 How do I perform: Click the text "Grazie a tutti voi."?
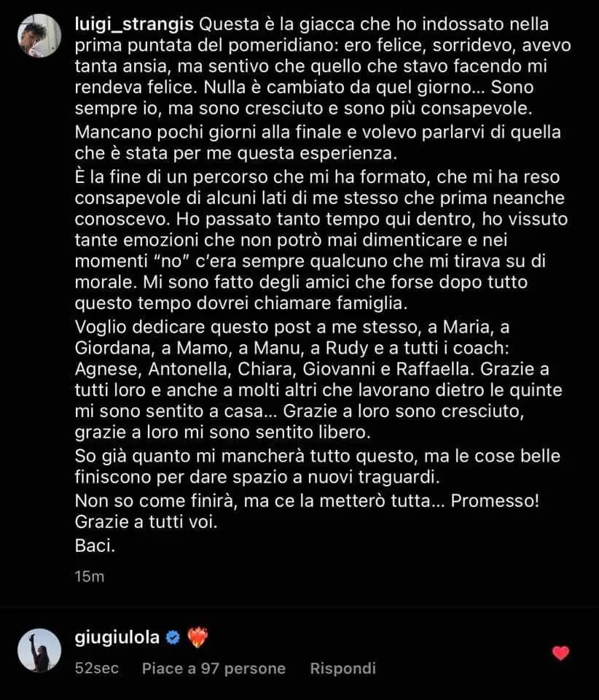146,522
